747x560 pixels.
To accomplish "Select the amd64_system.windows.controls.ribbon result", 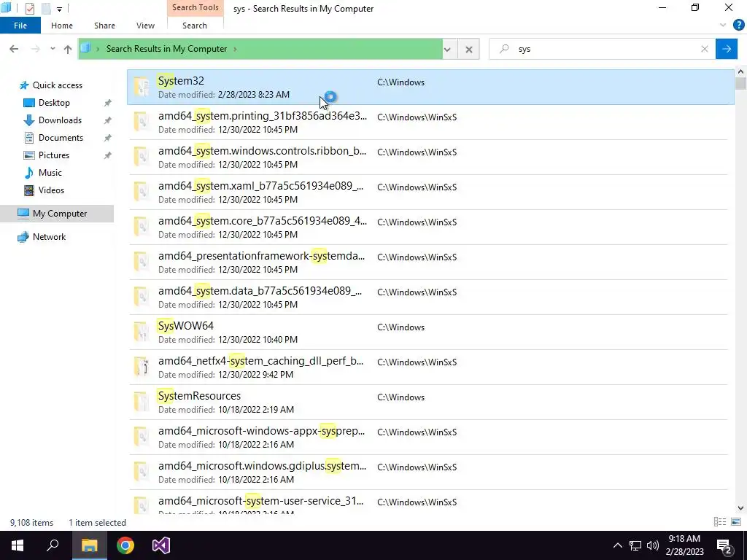I will tap(429, 157).
